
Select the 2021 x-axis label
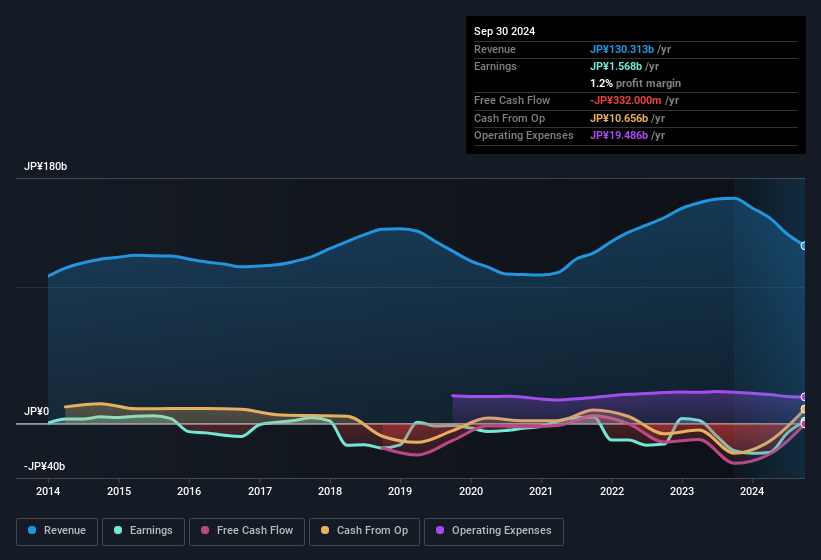541,491
